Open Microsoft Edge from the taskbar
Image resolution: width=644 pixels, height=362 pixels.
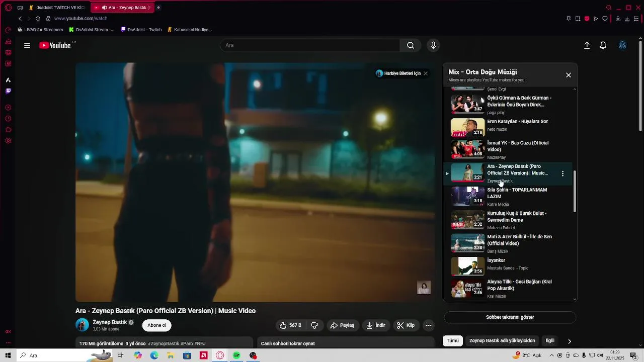pos(154,355)
